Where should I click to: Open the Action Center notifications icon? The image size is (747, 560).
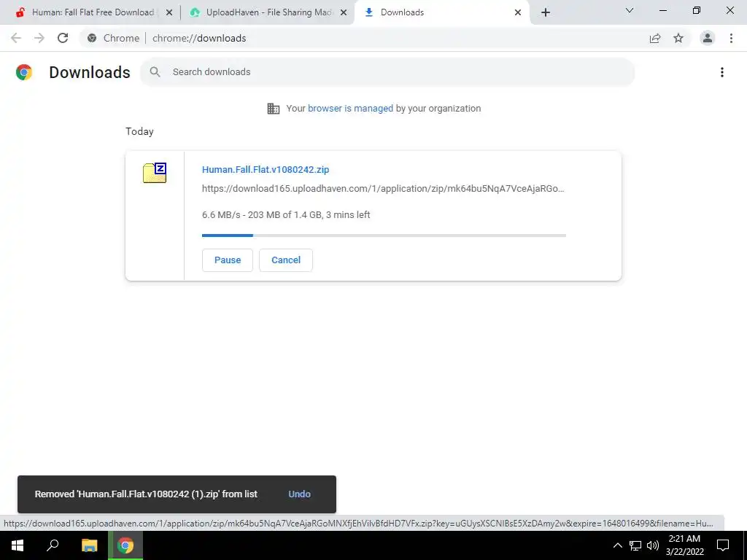[723, 545]
